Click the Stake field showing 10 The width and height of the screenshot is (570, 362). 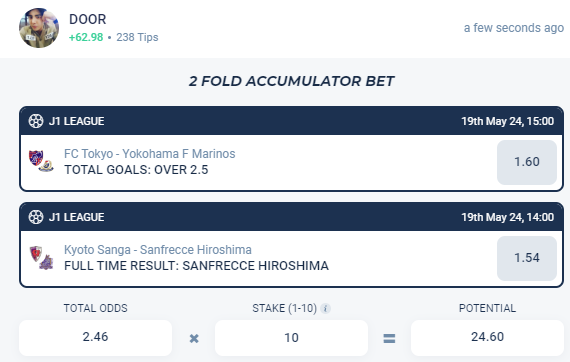coord(291,338)
